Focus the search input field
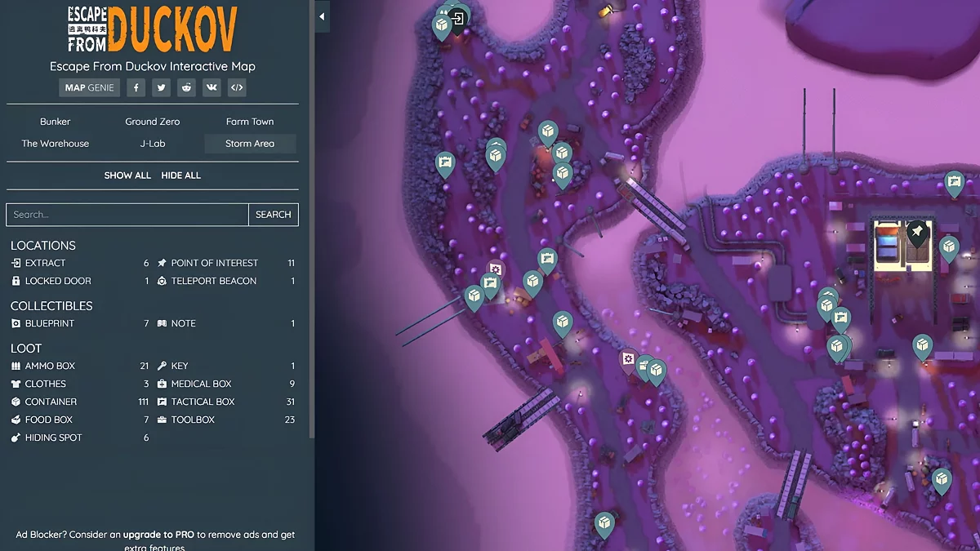 (127, 215)
